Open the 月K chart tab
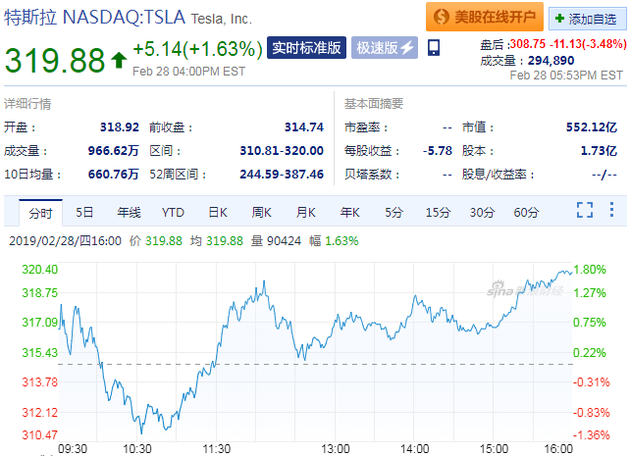The width and height of the screenshot is (630, 456). [x=306, y=212]
